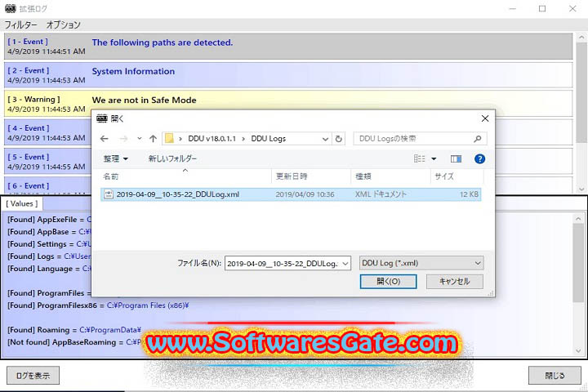Open the フィルター menu

coord(20,24)
